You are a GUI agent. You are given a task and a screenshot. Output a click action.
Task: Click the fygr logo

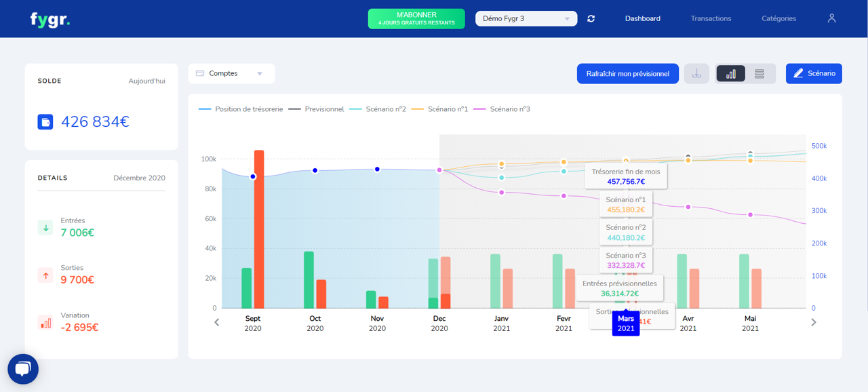click(50, 19)
